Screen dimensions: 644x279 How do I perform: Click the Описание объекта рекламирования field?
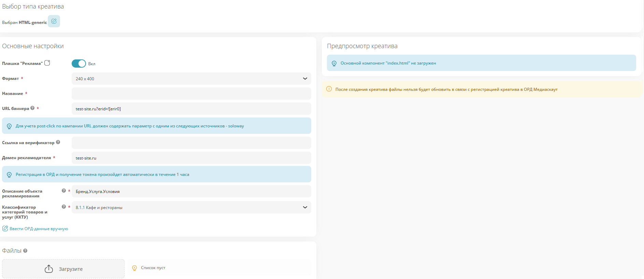[191, 191]
